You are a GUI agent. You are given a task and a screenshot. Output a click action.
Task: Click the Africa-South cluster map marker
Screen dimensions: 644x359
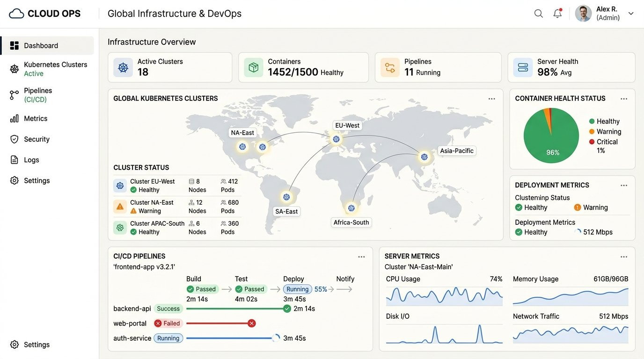tap(351, 208)
